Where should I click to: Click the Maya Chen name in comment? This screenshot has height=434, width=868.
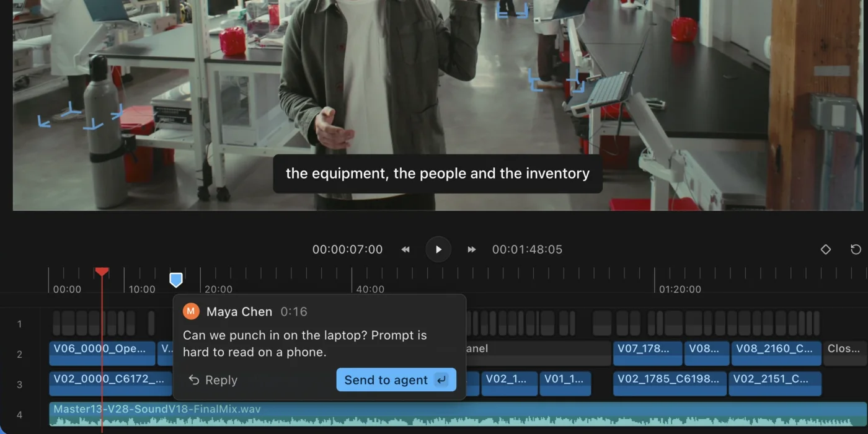coord(239,312)
